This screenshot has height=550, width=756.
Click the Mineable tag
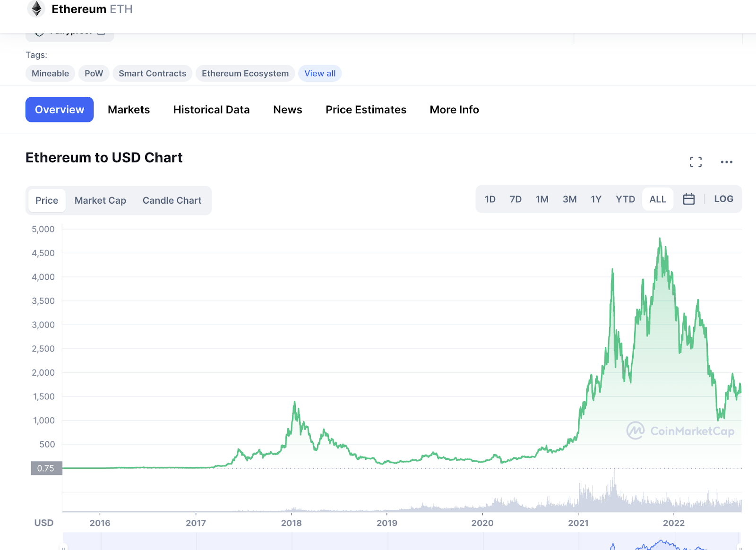(x=50, y=73)
